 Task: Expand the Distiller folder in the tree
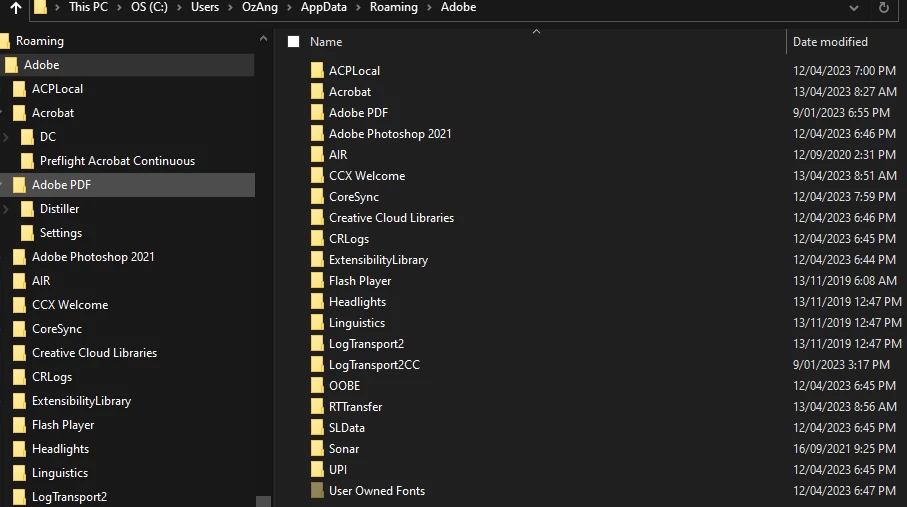6,209
